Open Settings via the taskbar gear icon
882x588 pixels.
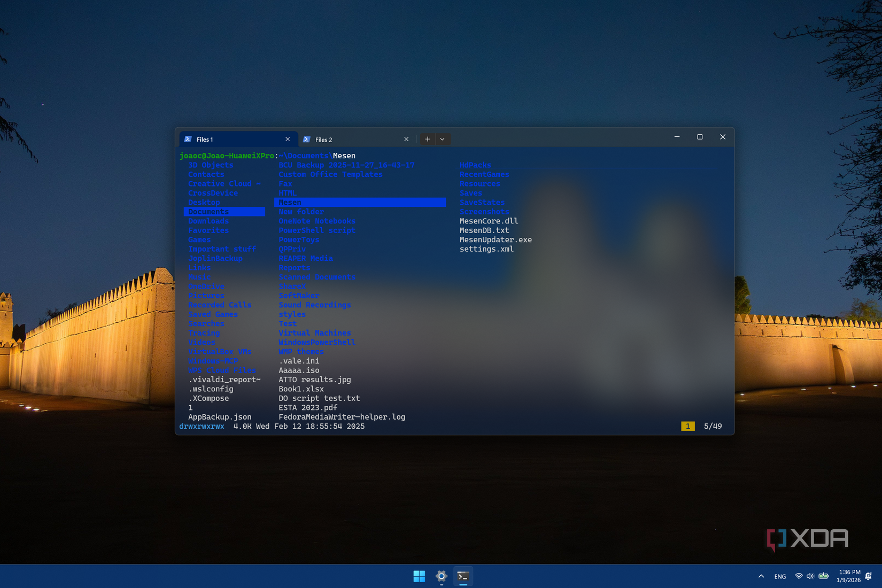(440, 576)
